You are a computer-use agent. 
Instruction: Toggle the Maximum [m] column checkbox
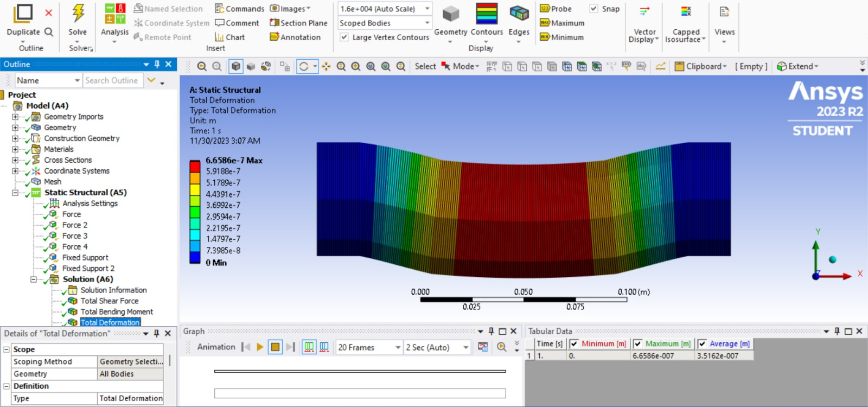click(x=638, y=344)
